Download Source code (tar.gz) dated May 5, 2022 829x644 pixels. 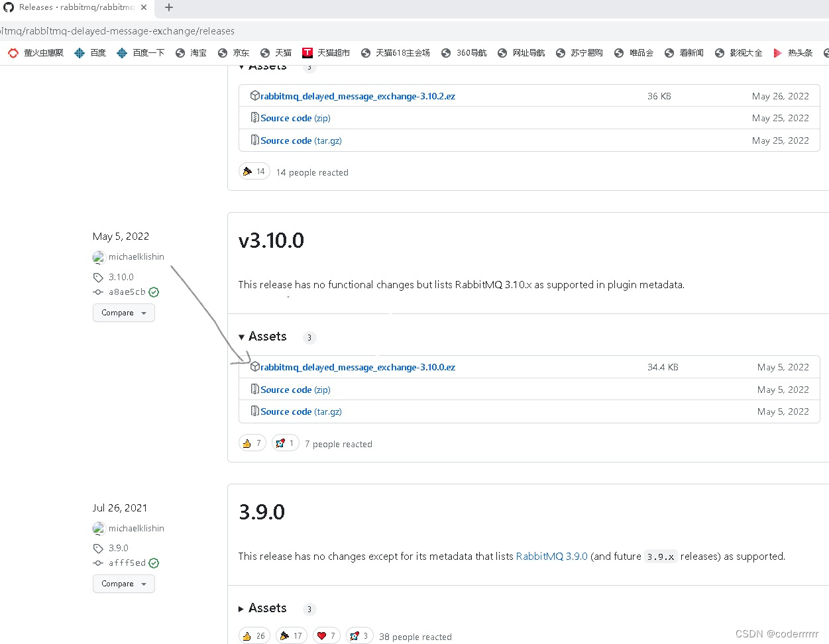[301, 411]
